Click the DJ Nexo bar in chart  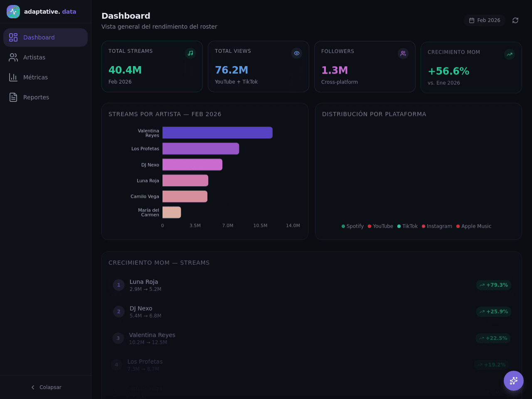pos(192,165)
